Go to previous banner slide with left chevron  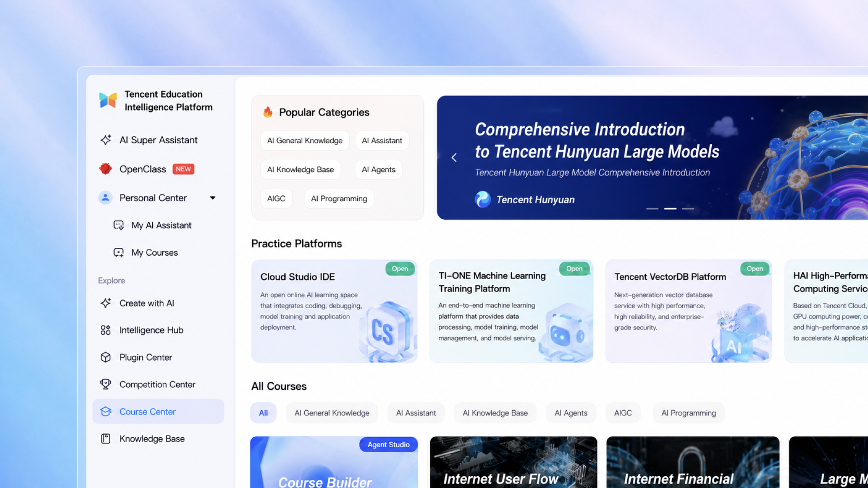pos(454,158)
